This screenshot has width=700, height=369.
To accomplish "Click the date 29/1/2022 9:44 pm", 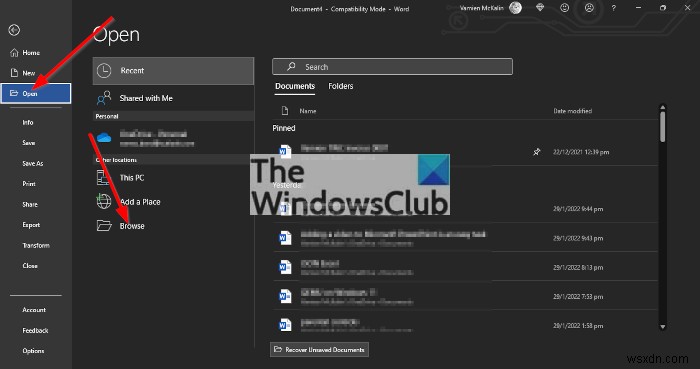I will [x=578, y=209].
